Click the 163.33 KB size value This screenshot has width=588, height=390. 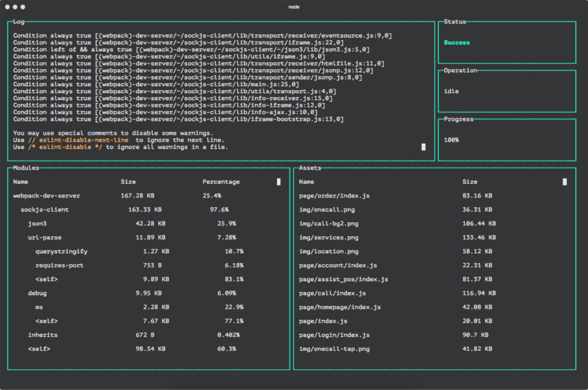pos(145,210)
